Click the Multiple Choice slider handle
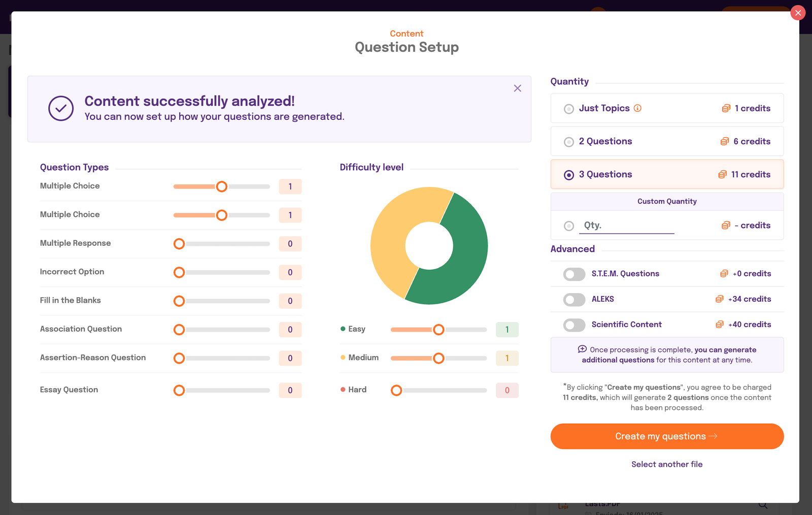 click(221, 186)
